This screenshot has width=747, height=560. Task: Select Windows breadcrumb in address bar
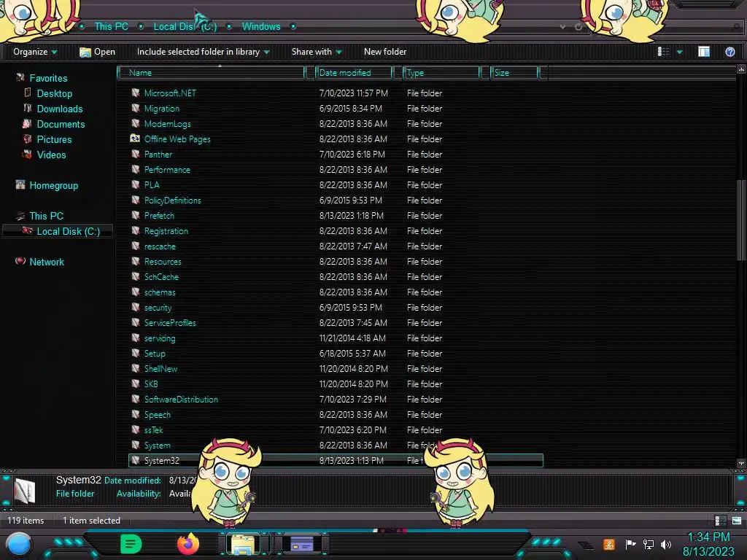point(261,27)
